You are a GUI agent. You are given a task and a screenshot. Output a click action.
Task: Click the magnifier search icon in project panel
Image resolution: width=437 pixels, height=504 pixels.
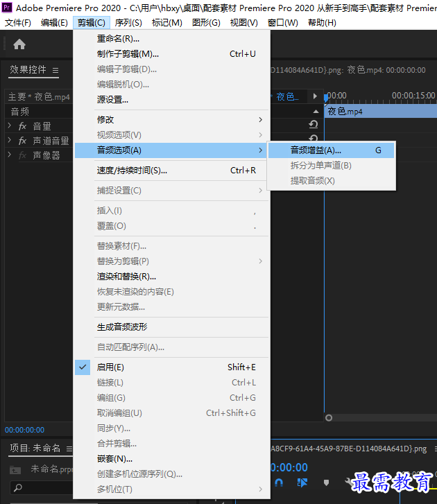pos(18,487)
